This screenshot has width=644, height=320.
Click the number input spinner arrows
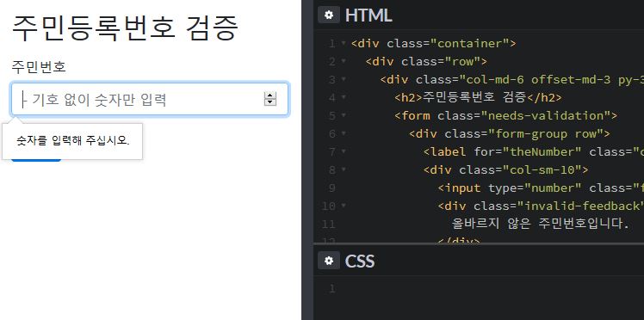269,99
